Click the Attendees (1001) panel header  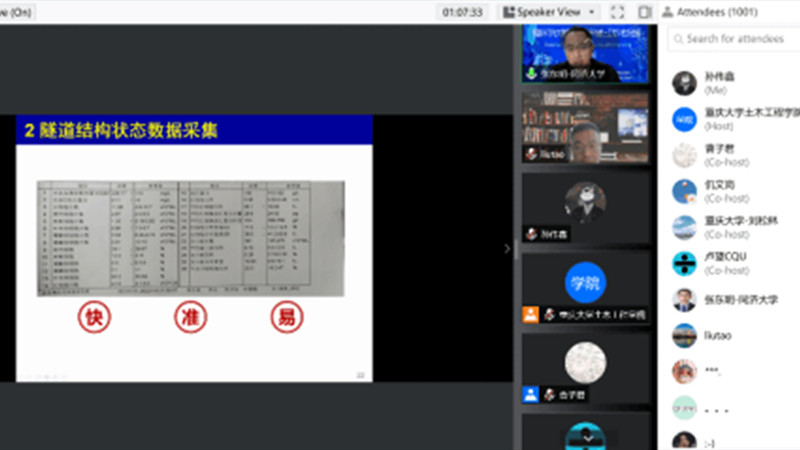click(x=710, y=12)
